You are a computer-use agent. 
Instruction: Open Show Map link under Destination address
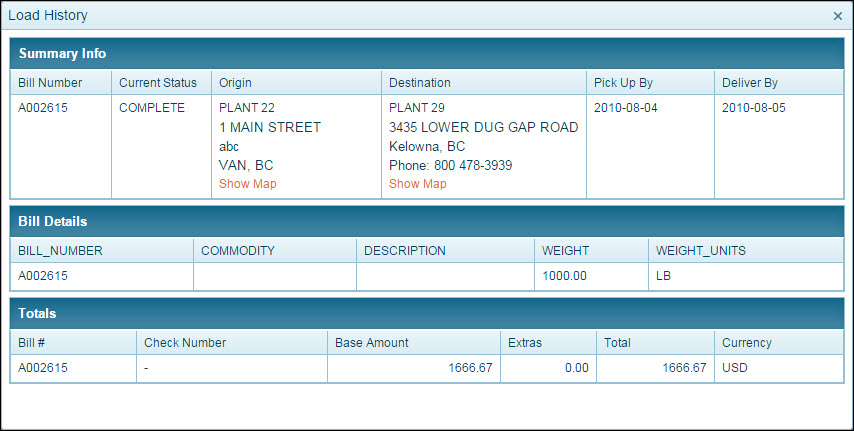pos(418,184)
